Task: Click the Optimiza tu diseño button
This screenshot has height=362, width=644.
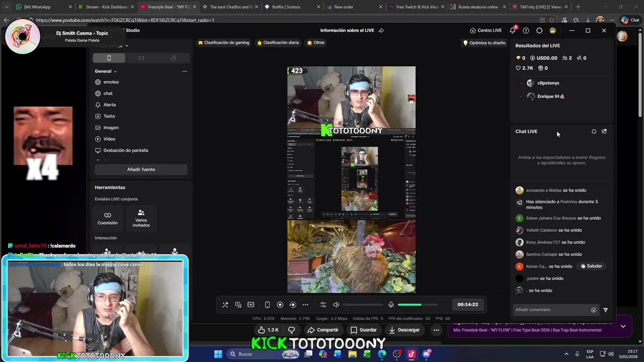Action: (484, 43)
